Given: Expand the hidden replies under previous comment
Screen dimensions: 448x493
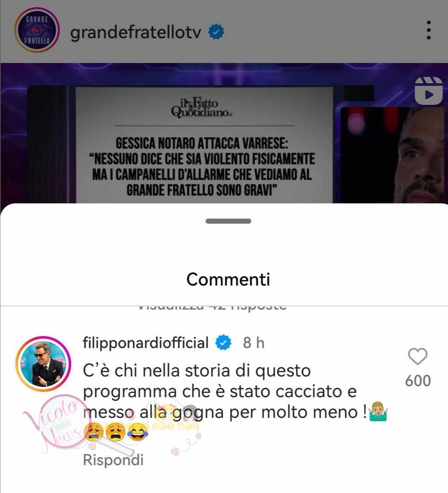Looking at the screenshot, I should tap(212, 308).
